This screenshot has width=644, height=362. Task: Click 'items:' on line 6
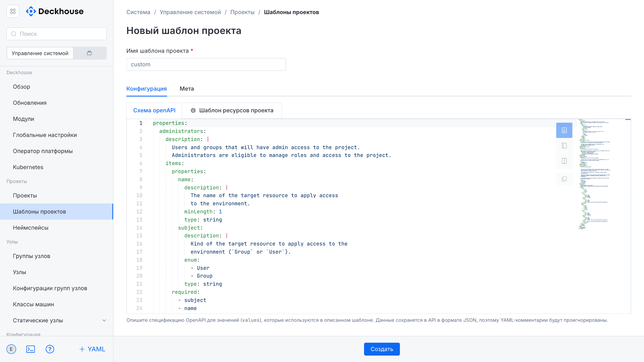(x=175, y=163)
